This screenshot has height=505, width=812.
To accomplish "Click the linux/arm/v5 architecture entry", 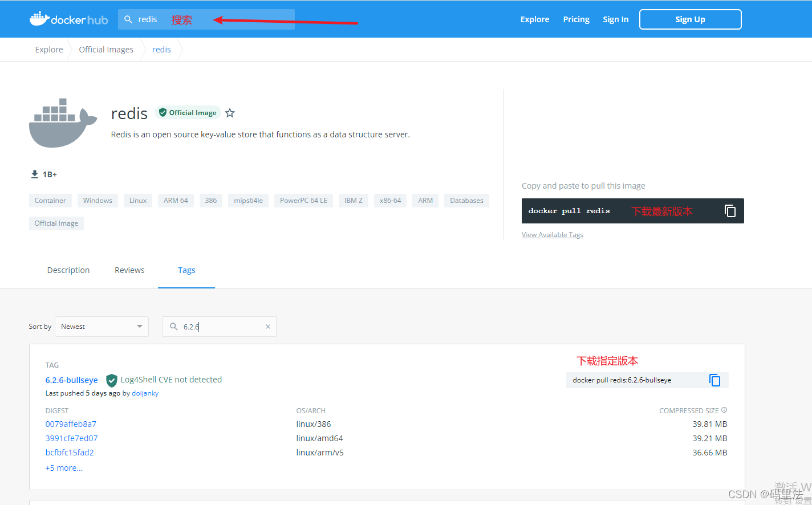I will pos(320,453).
